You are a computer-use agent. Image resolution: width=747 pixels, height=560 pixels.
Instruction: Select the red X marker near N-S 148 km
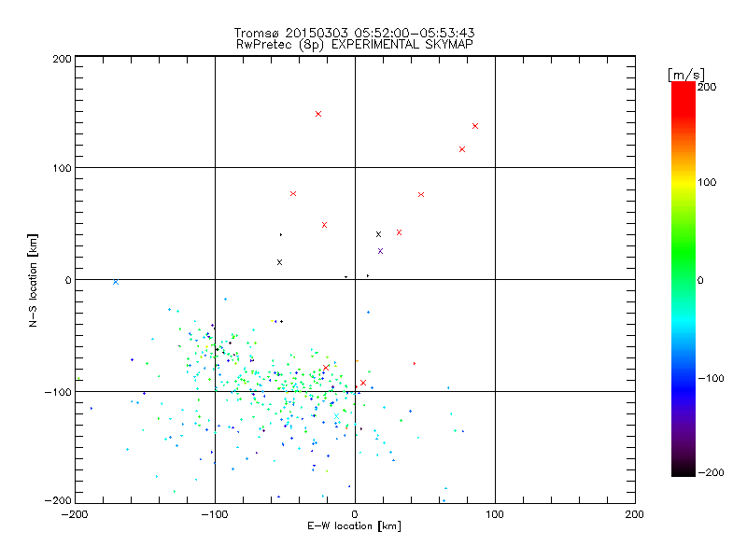(318, 114)
